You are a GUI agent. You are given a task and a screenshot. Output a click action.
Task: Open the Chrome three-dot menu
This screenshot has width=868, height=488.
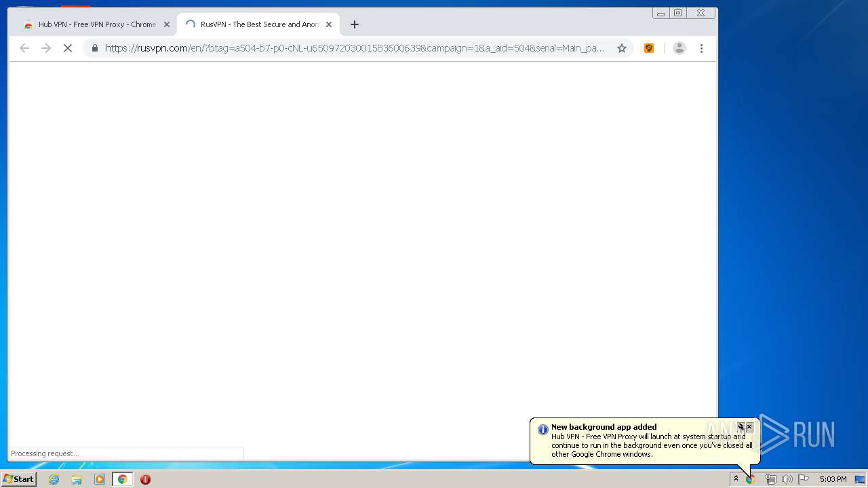pyautogui.click(x=701, y=48)
